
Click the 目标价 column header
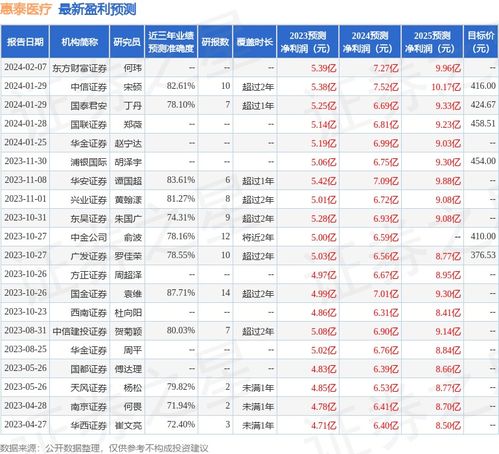(x=481, y=42)
